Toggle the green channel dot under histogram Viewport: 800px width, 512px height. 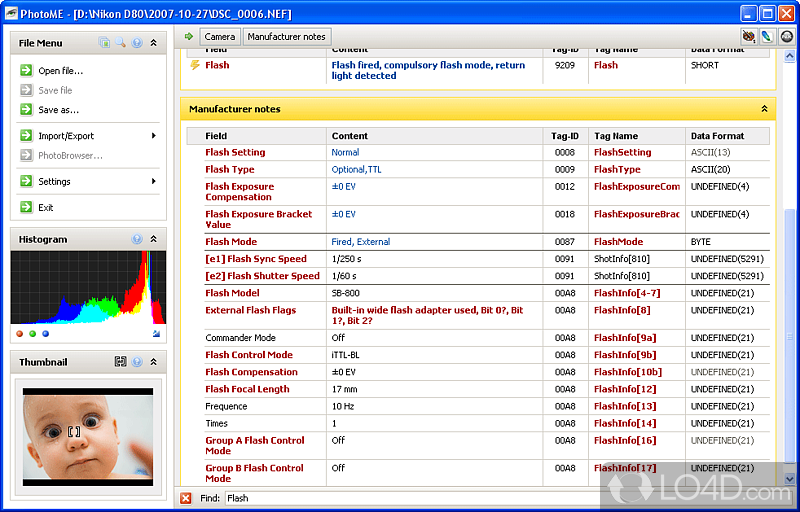point(33,334)
